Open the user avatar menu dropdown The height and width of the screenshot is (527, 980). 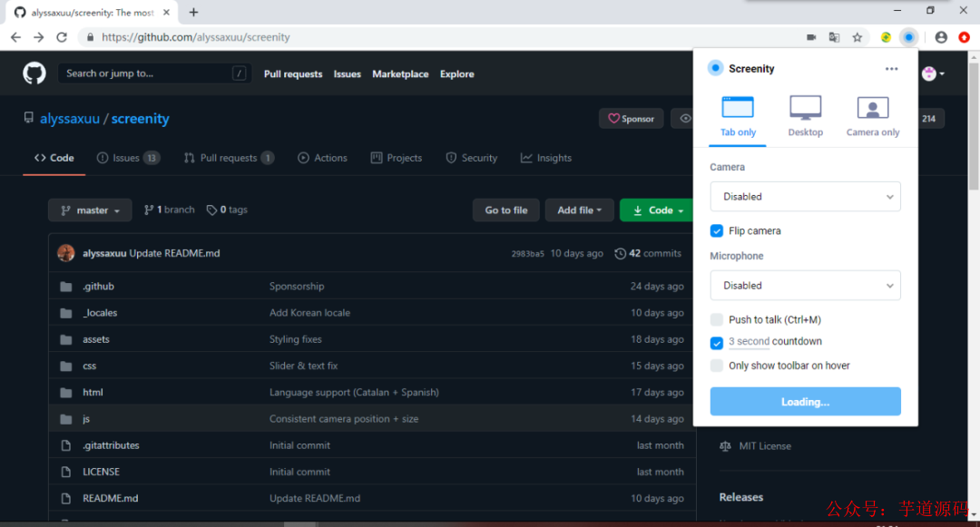pyautogui.click(x=933, y=73)
